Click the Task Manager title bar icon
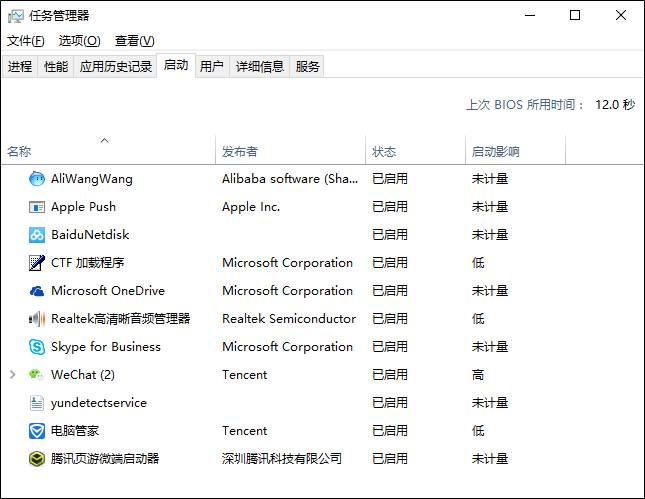 coord(16,16)
